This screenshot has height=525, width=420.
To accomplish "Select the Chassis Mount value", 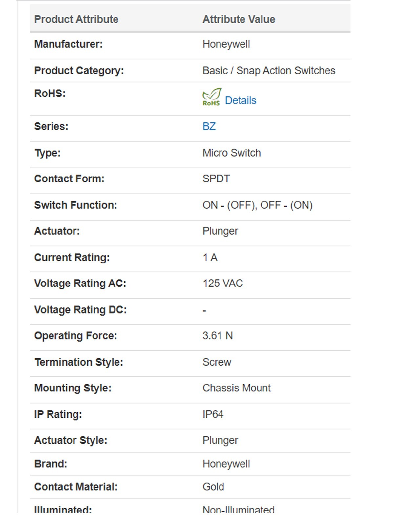I will pos(237,388).
